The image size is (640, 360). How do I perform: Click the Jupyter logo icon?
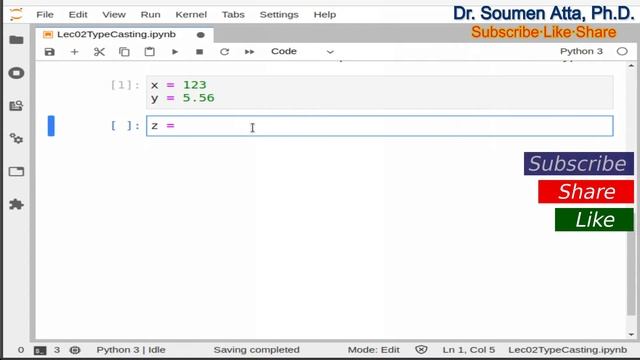[16, 15]
